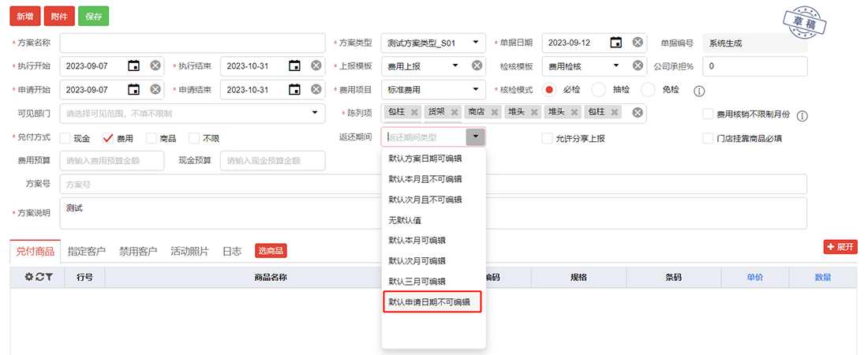Viewport: 868px width, 355px height.
Task: Click the filter icon in grid header
Action: [x=49, y=278]
